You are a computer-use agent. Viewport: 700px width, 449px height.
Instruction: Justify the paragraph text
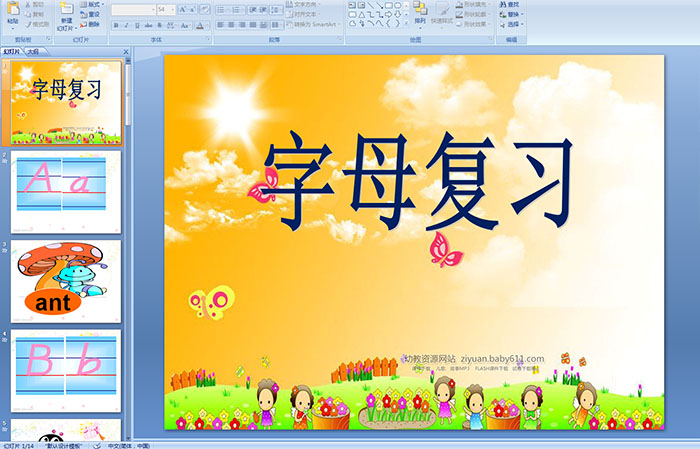(253, 25)
